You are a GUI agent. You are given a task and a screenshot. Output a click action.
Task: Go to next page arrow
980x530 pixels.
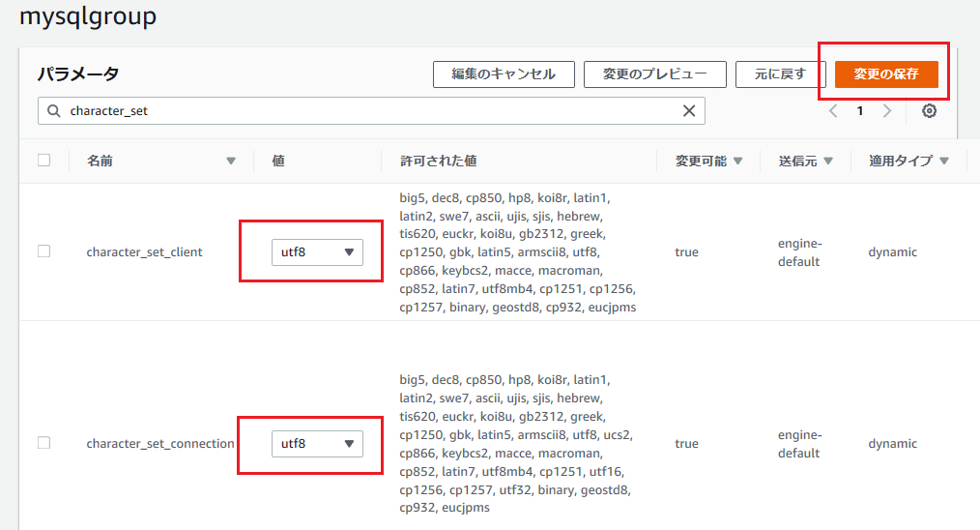(x=887, y=111)
